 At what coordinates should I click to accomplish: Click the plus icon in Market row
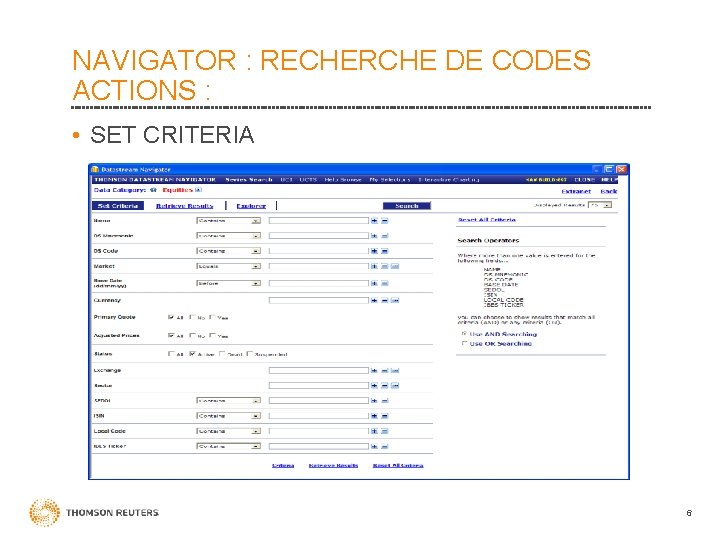374,266
